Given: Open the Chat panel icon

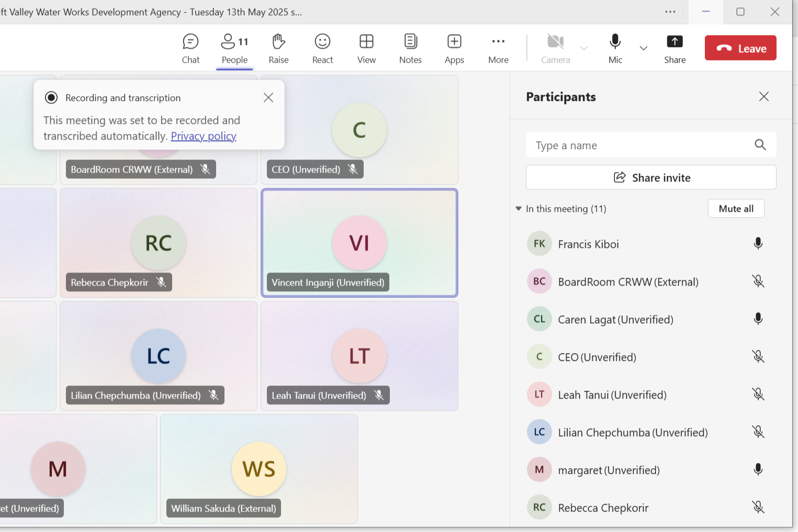Looking at the screenshot, I should point(190,48).
